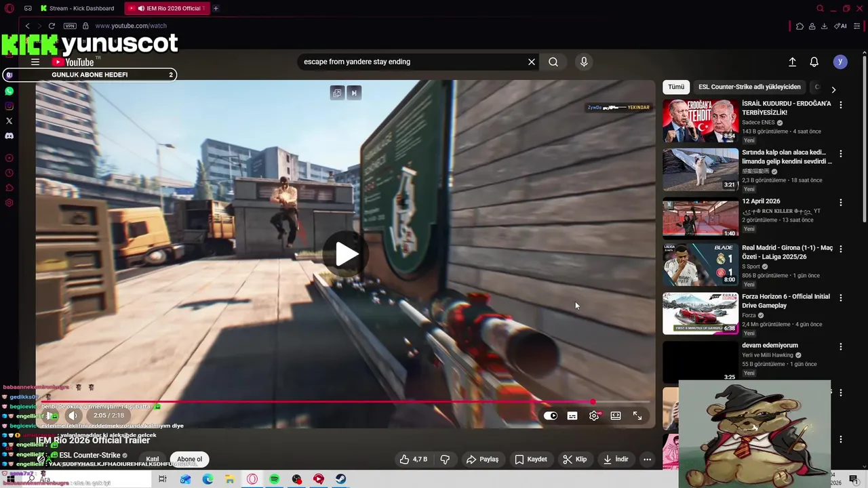Open options for the 12 April 2026 video

pos(841,203)
